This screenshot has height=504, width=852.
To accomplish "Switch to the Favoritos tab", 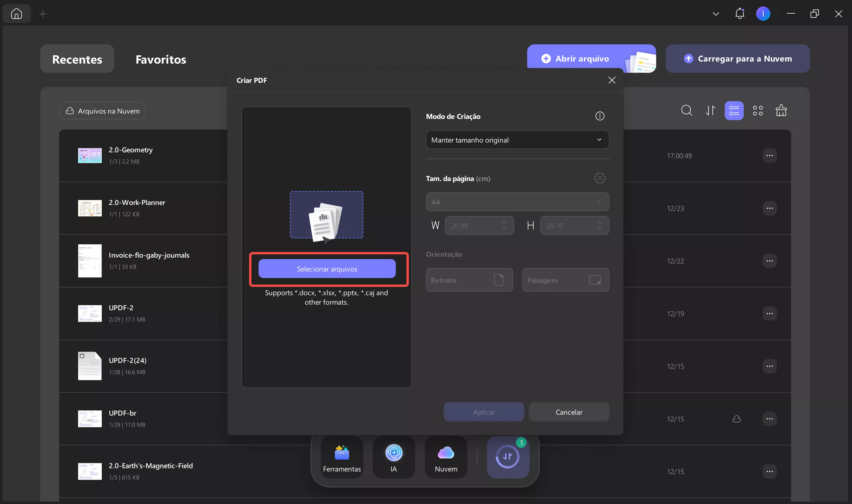I will click(161, 59).
